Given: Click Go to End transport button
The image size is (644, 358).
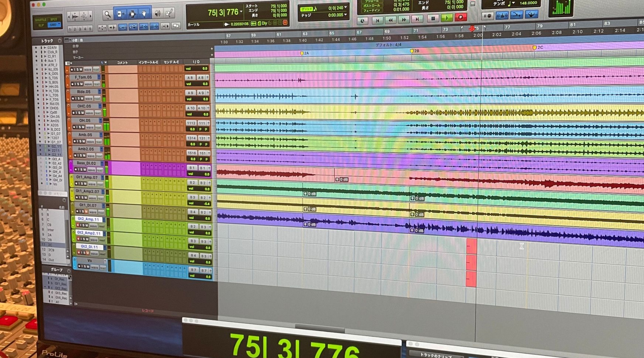Looking at the screenshot, I should click(417, 19).
